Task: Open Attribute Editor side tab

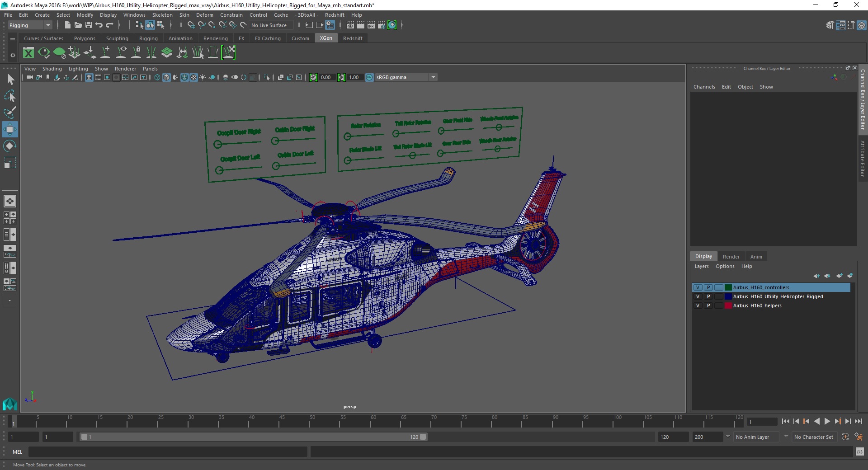Action: (863, 158)
